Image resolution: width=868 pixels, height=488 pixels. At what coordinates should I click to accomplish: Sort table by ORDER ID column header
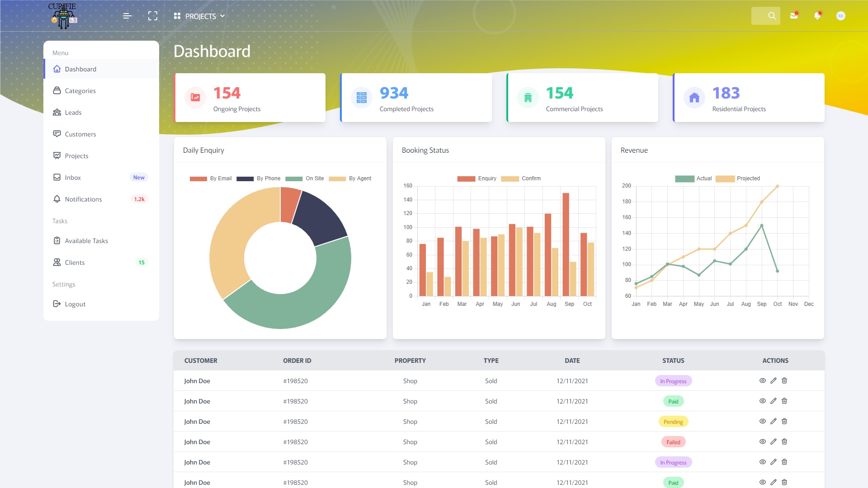pyautogui.click(x=297, y=361)
